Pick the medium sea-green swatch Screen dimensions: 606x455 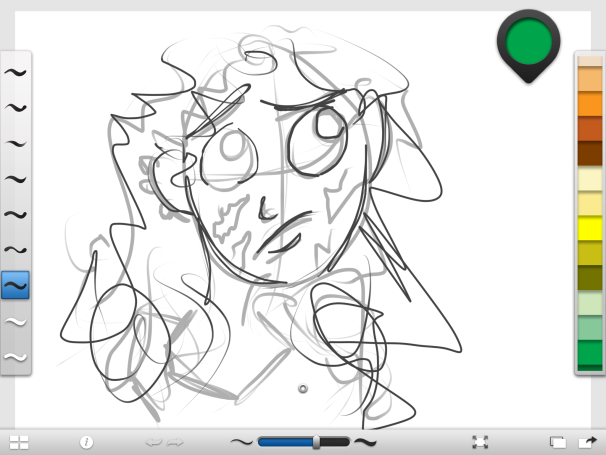590,328
